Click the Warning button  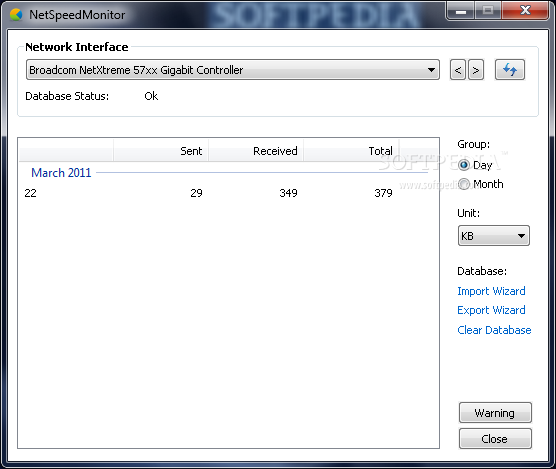[495, 413]
